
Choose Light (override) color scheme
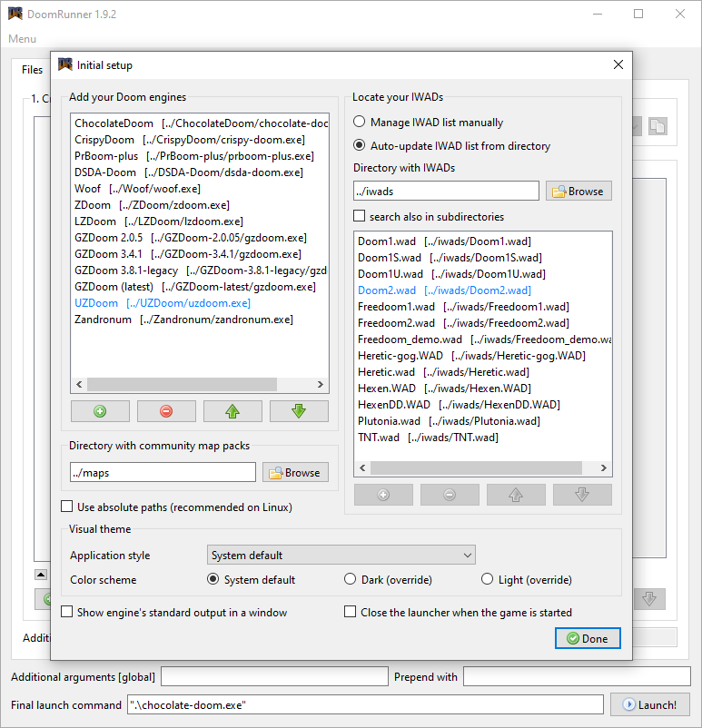[x=527, y=579]
